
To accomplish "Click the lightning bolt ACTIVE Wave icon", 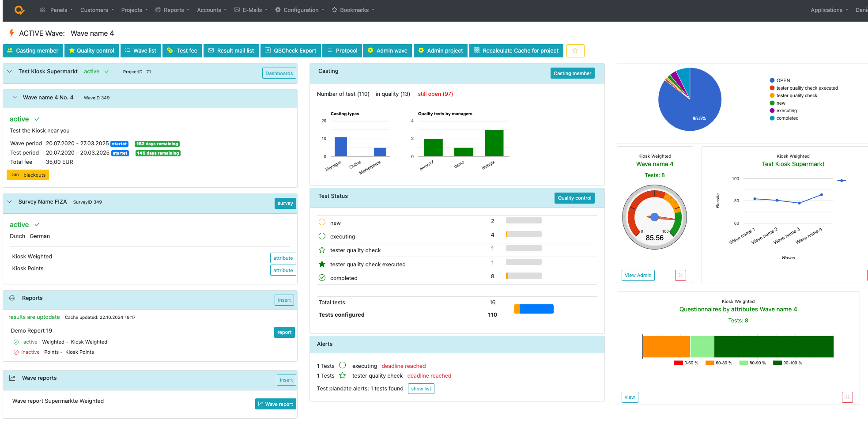I will point(12,33).
